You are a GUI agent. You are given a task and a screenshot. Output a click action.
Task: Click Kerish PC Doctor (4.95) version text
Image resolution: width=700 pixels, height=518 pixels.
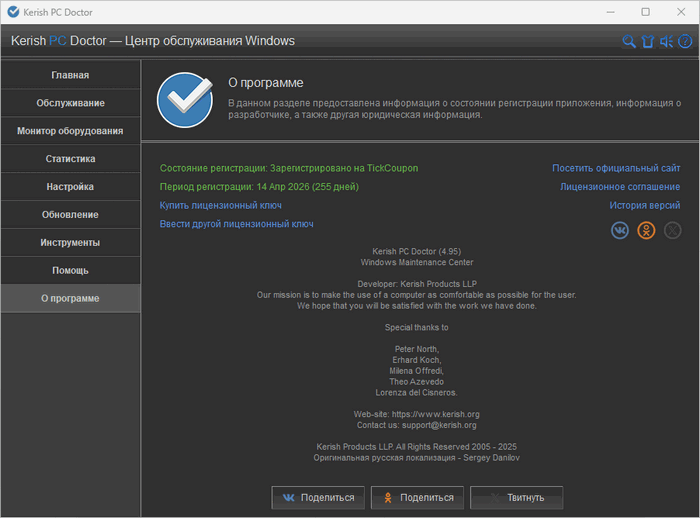(417, 251)
